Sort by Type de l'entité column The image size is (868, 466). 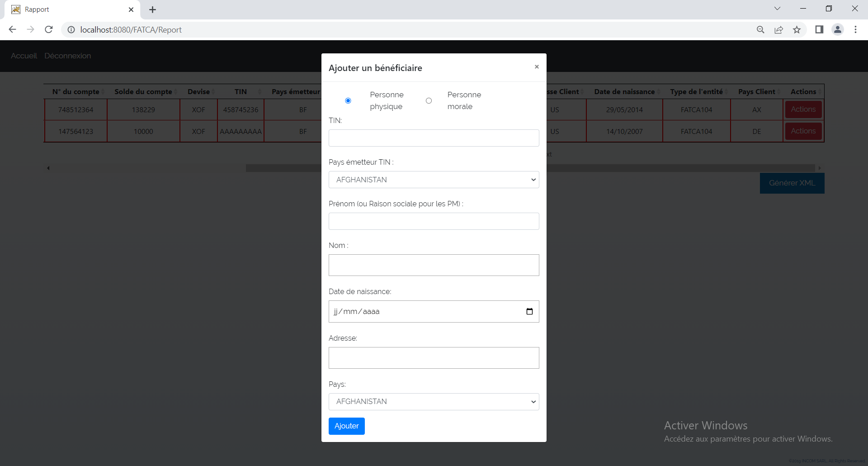click(x=697, y=91)
